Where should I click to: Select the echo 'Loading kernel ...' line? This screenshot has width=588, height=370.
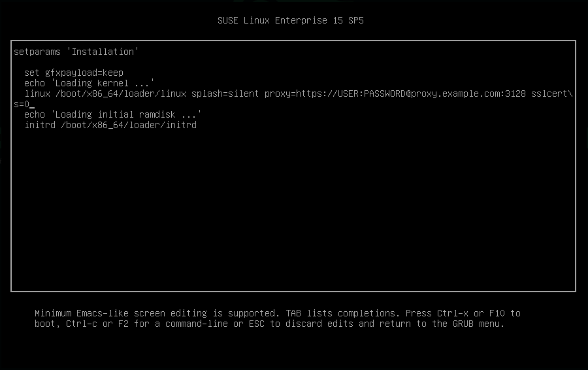point(89,83)
